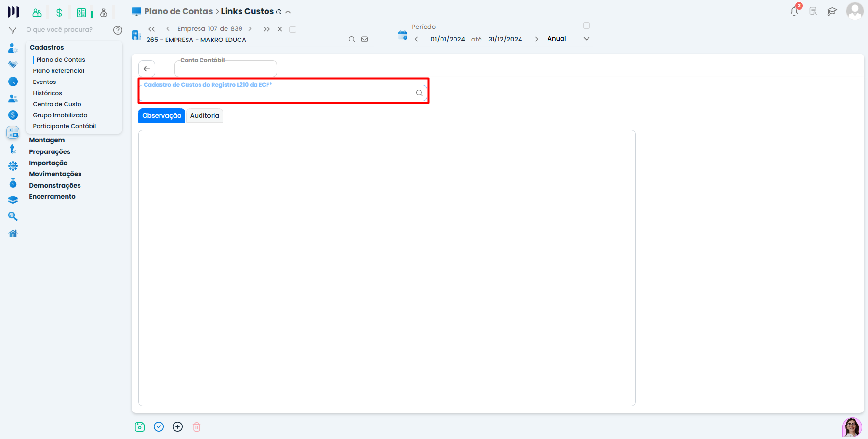This screenshot has height=439, width=868.
Task: Open the magnifier sidebar icon
Action: coord(13,217)
